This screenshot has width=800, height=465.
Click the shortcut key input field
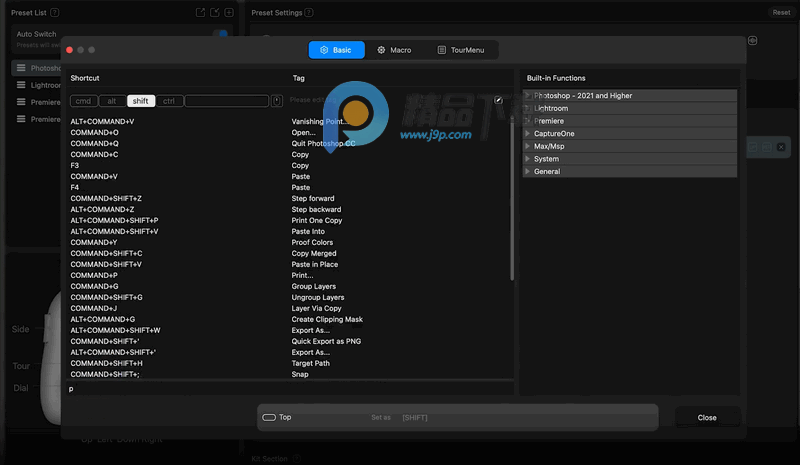point(227,101)
